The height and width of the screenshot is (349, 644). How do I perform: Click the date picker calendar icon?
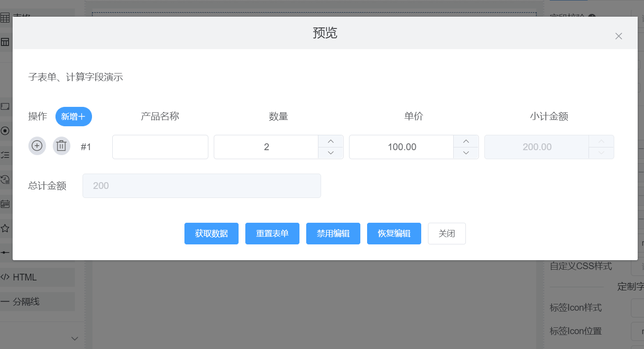5,204
